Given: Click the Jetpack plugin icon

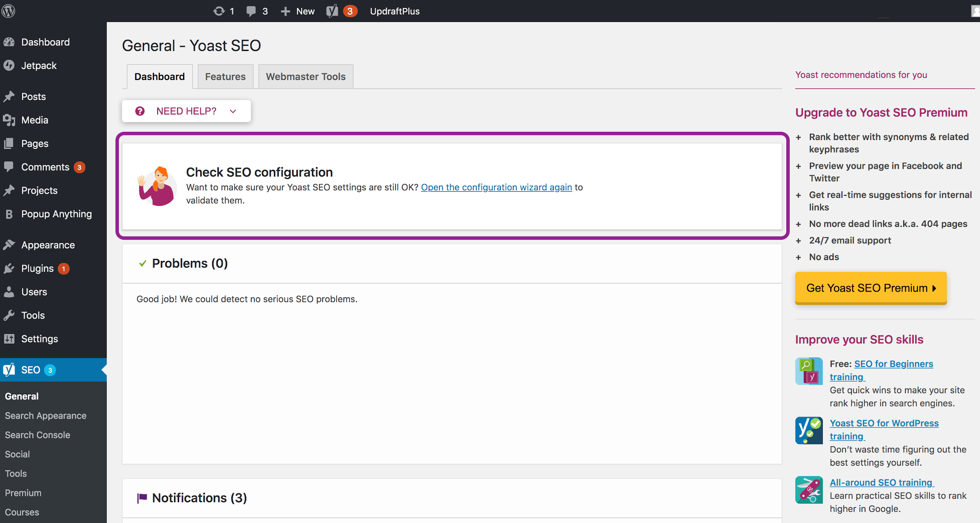Looking at the screenshot, I should coord(10,65).
